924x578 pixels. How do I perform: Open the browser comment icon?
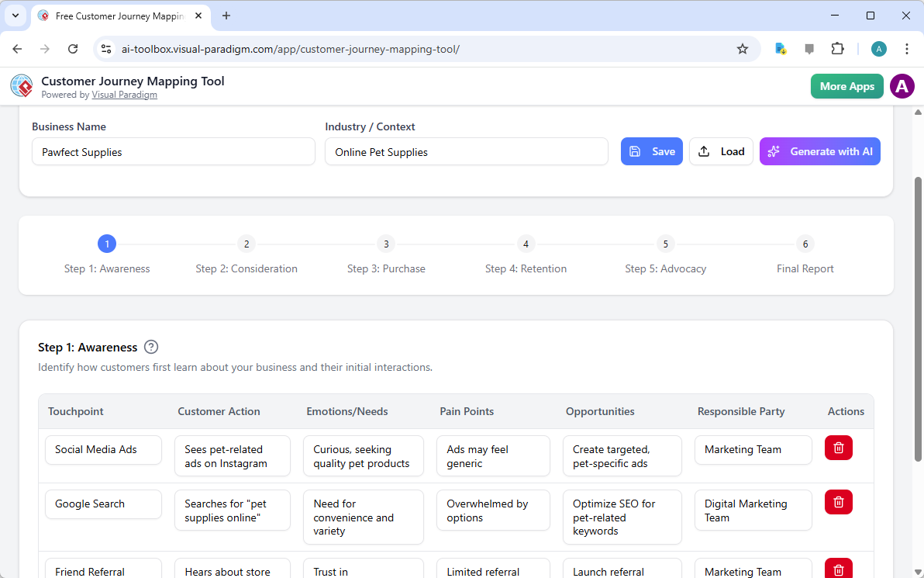(x=809, y=48)
